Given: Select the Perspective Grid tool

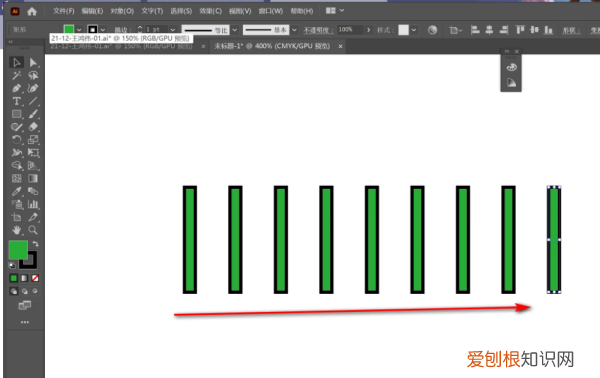Looking at the screenshot, I should tap(33, 166).
